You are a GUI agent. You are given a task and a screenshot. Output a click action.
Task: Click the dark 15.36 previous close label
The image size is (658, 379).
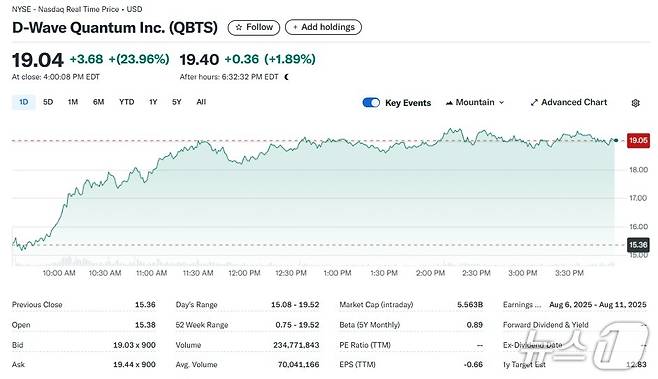(638, 245)
